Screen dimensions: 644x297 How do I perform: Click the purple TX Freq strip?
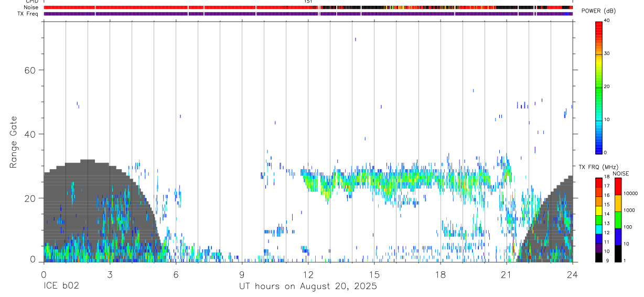click(x=308, y=14)
